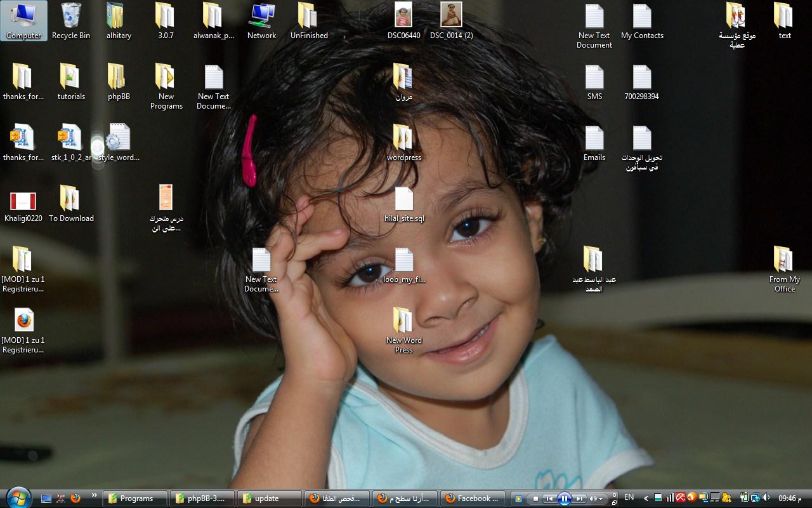
Task: Open the Recycle Bin icon
Action: coord(71,20)
